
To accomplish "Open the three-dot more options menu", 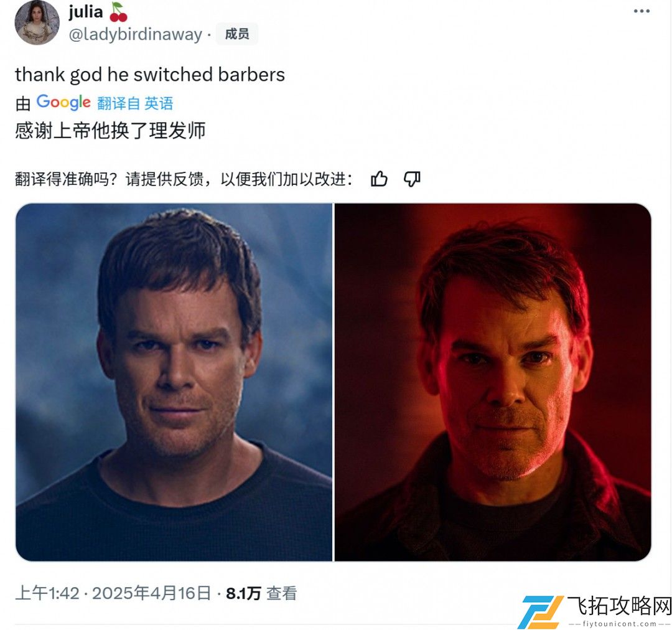I will click(x=641, y=11).
